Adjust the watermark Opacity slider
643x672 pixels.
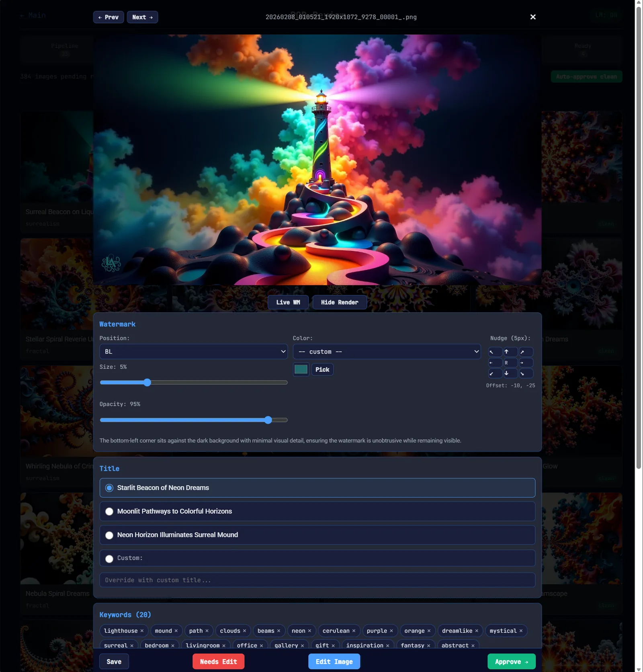click(193, 420)
